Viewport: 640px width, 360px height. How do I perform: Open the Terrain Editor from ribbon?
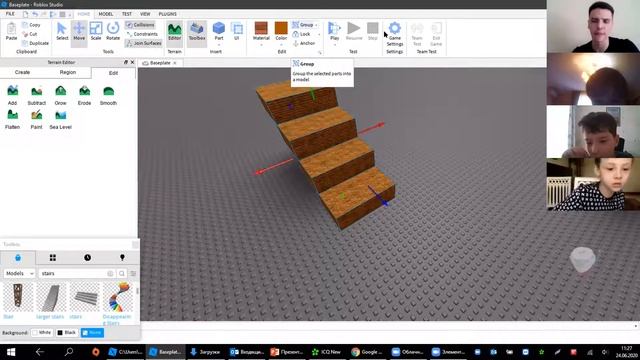174,32
